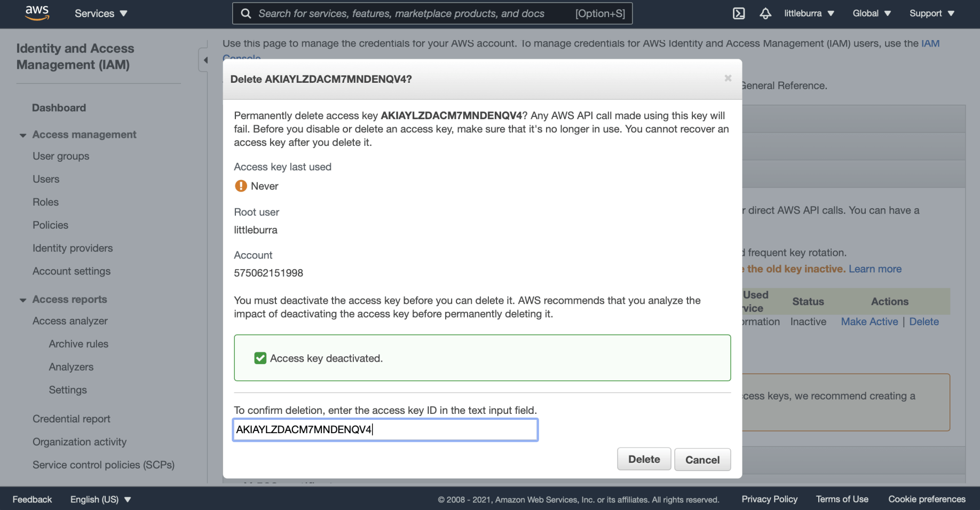Click the Identity and Access Management heading
This screenshot has height=510, width=980.
click(x=75, y=56)
